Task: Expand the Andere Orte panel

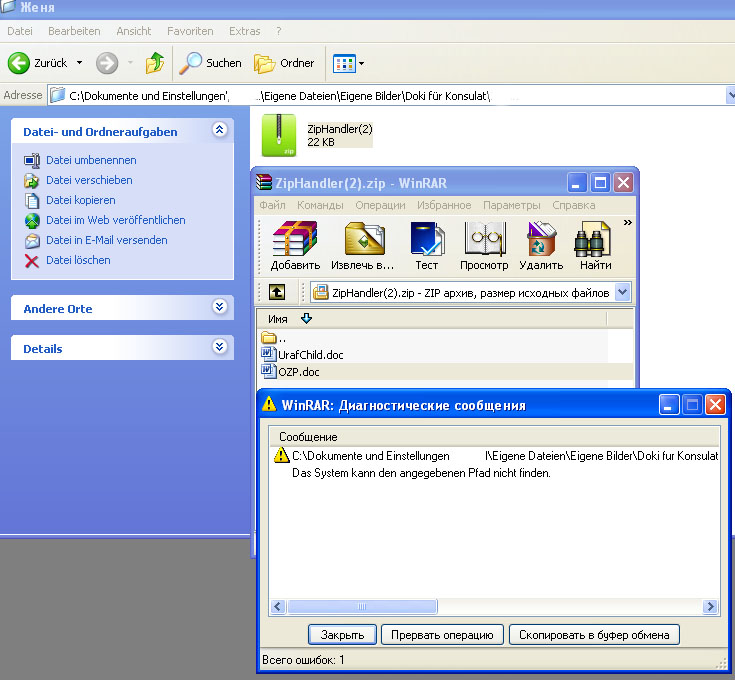Action: point(220,306)
